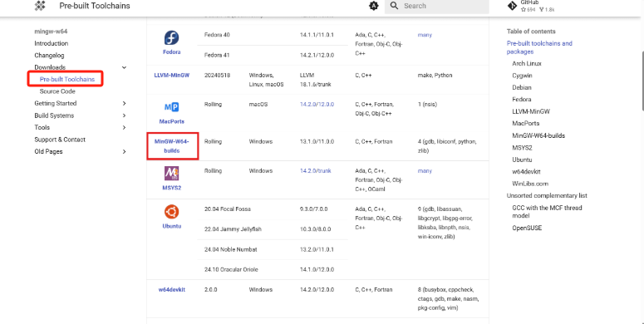The height and width of the screenshot is (324, 644).
Task: Click the Fedora 'many' packages link
Action: tap(425, 35)
